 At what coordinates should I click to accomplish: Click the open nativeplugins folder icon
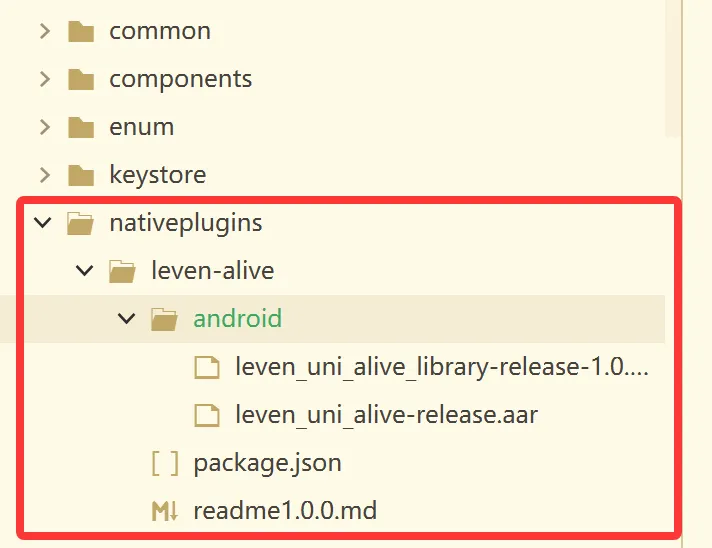click(x=80, y=223)
